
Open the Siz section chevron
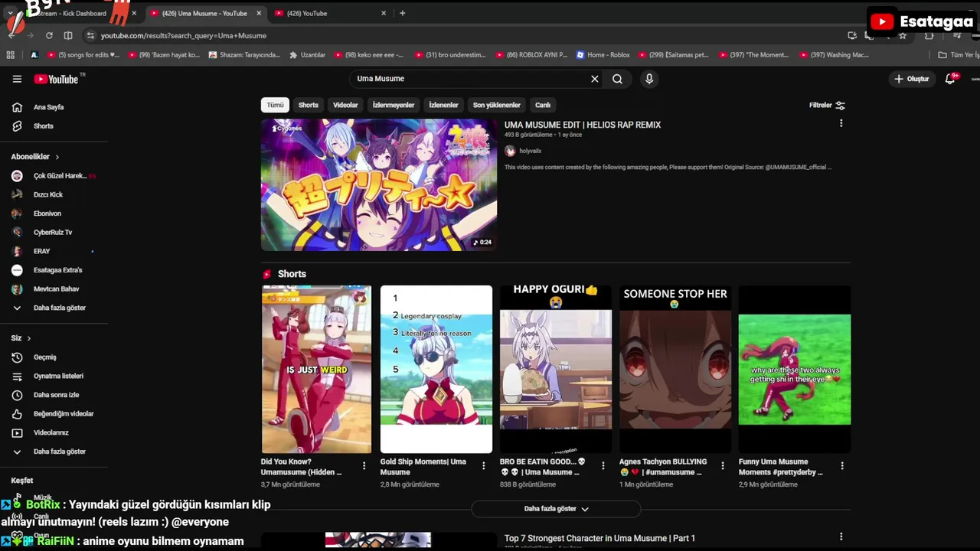coord(29,338)
